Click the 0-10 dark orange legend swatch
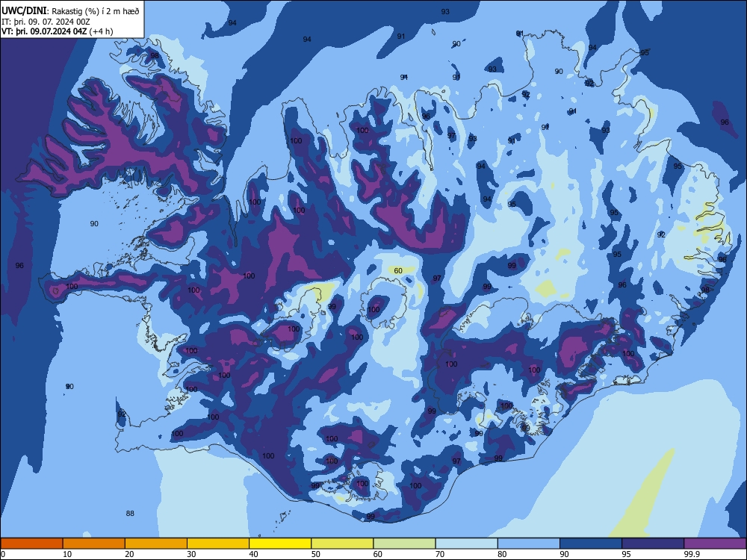The height and width of the screenshot is (560, 747). [x=31, y=544]
